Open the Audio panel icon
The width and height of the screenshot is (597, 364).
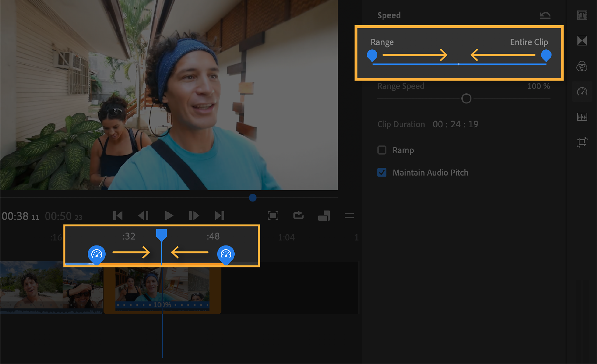pos(582,117)
